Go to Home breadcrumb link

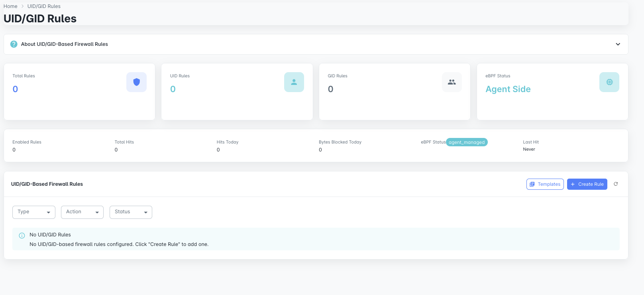[10, 6]
